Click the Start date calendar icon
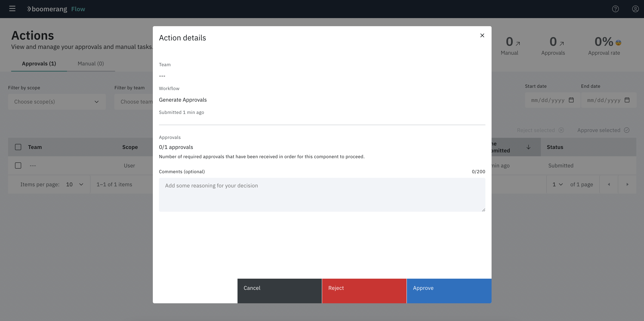The height and width of the screenshot is (321, 644). point(571,100)
